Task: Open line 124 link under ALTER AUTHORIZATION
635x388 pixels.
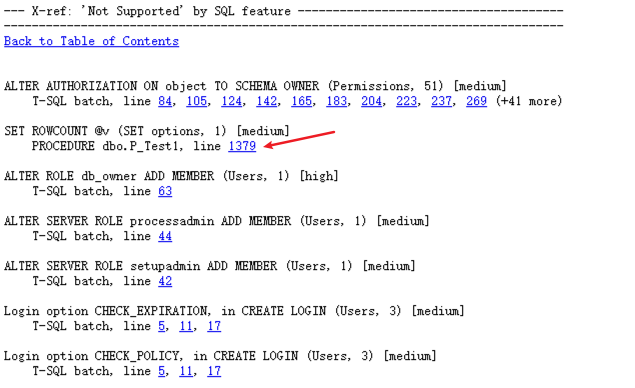Action: pyautogui.click(x=231, y=101)
